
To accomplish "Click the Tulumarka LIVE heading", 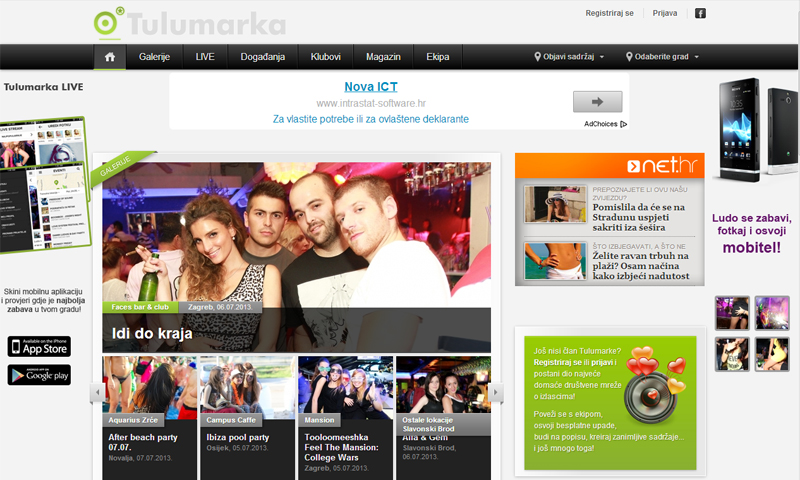I will pos(43,87).
